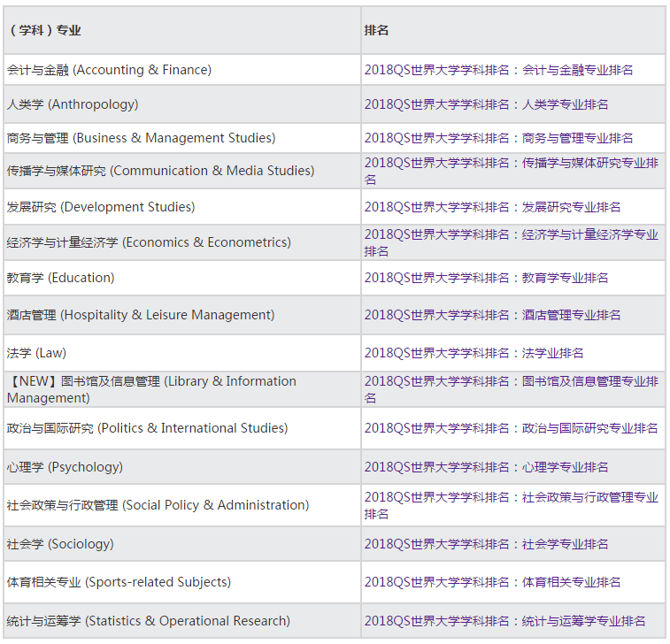This screenshot has width=670, height=644.
Task: Open the Sociology ranking link (社会学专业排名)
Action: tap(486, 544)
